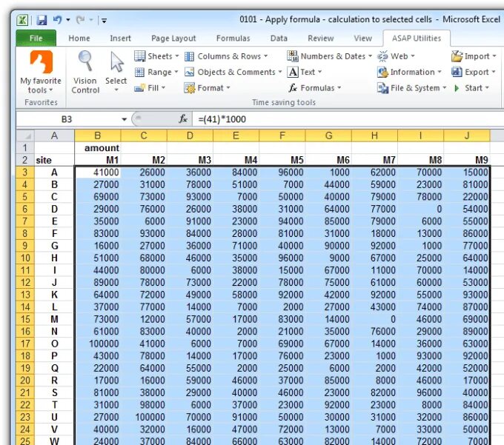This screenshot has width=504, height=445.
Task: Click the Name Box showing B3
Action: click(67, 119)
